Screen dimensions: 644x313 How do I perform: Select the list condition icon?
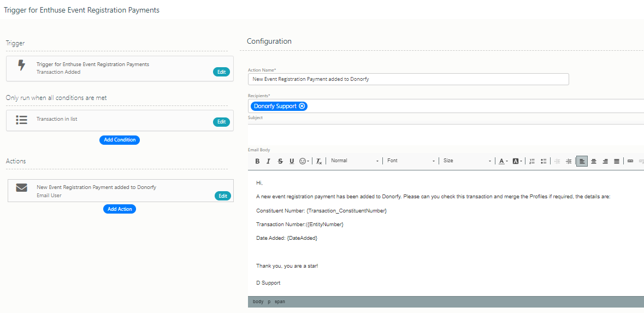click(21, 120)
